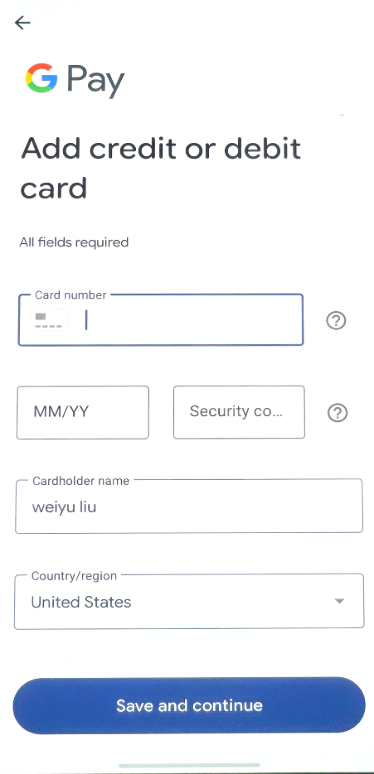The image size is (374, 774).
Task: Tap the Pay wordmark next to the logo
Action: (x=96, y=80)
